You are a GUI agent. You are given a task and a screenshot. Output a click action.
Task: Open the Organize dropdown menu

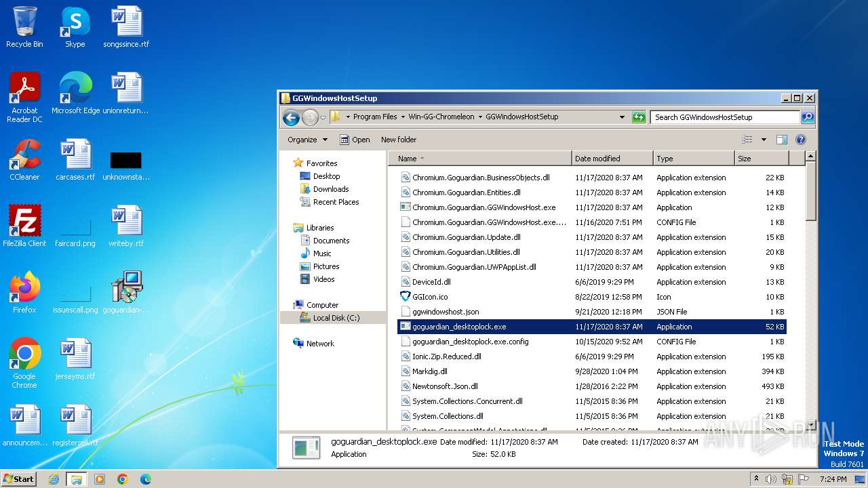(307, 140)
